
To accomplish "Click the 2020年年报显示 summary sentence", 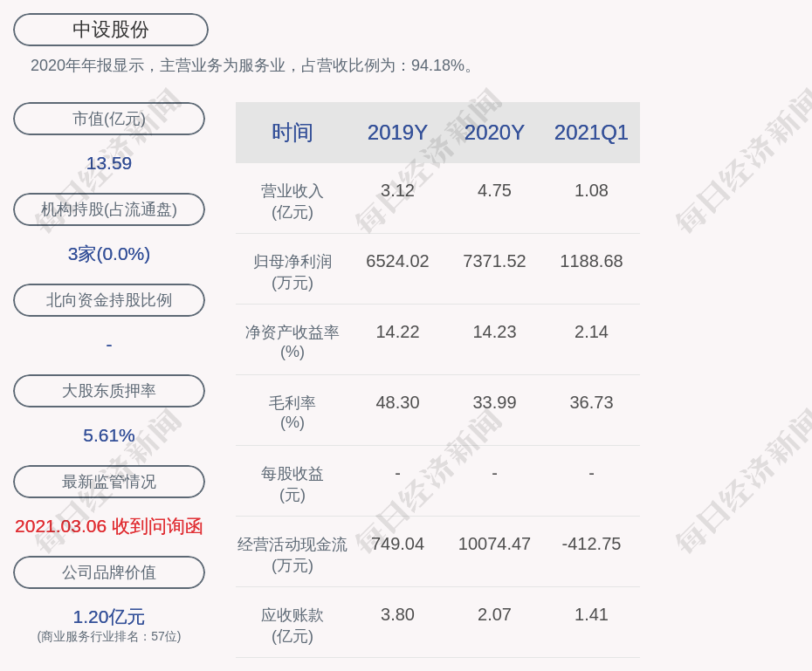I will [252, 65].
